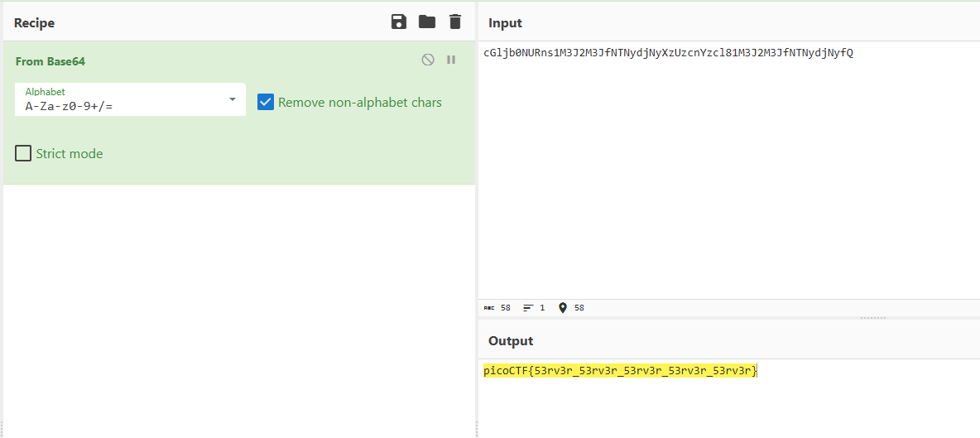Grab the Recipe/Input vertical divider handle

pyautogui.click(x=477, y=429)
